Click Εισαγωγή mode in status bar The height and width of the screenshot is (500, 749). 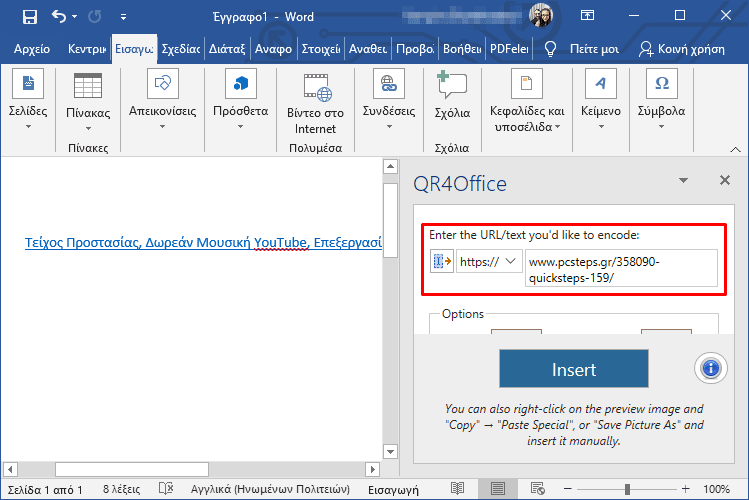coord(393,489)
